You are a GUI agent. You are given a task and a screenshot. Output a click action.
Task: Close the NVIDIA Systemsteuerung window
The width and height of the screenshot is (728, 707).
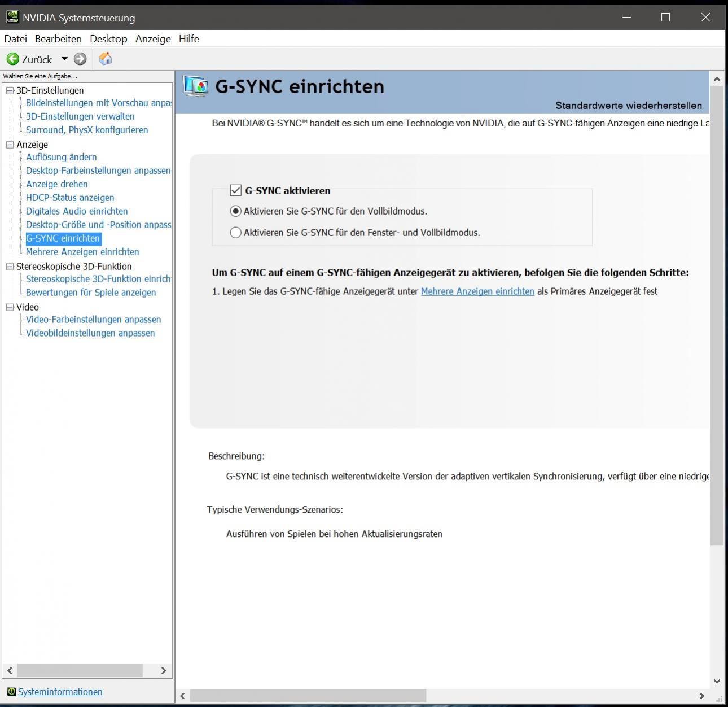tap(705, 17)
